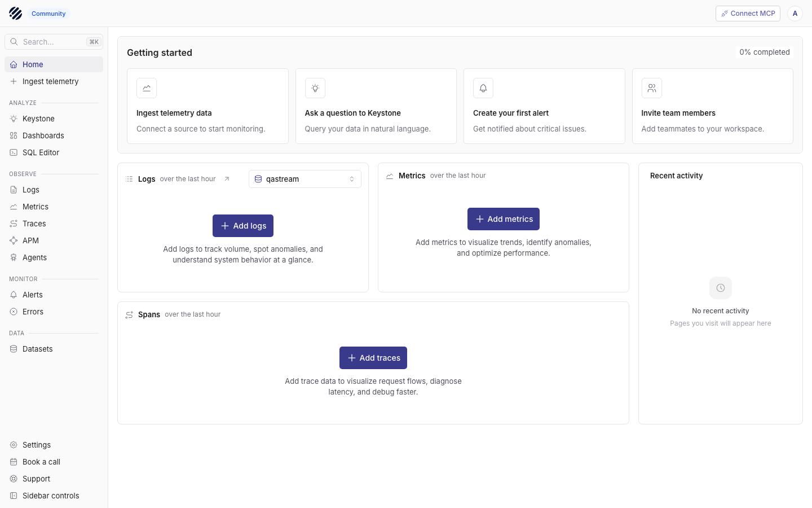This screenshot has height=508, width=812.
Task: Click the Community badge in the header
Action: [x=48, y=14]
